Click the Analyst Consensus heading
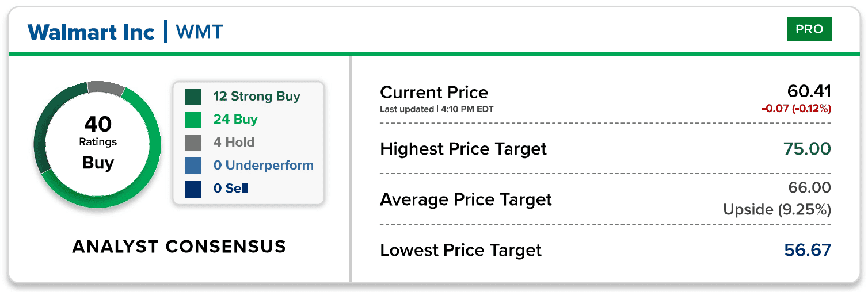 (179, 247)
